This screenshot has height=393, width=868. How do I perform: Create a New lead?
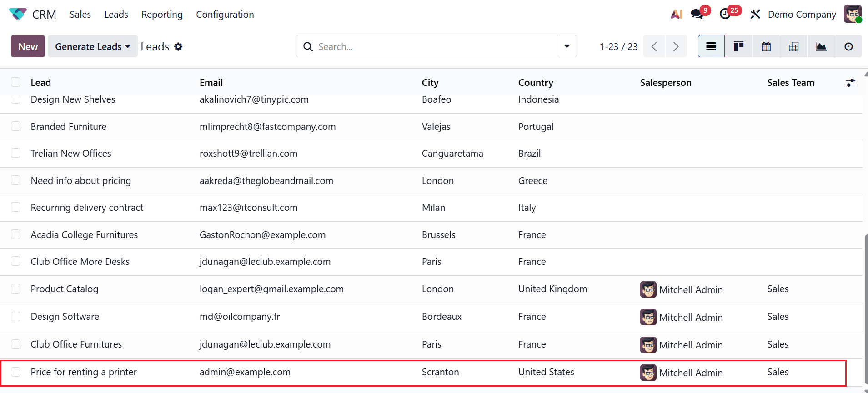(28, 46)
